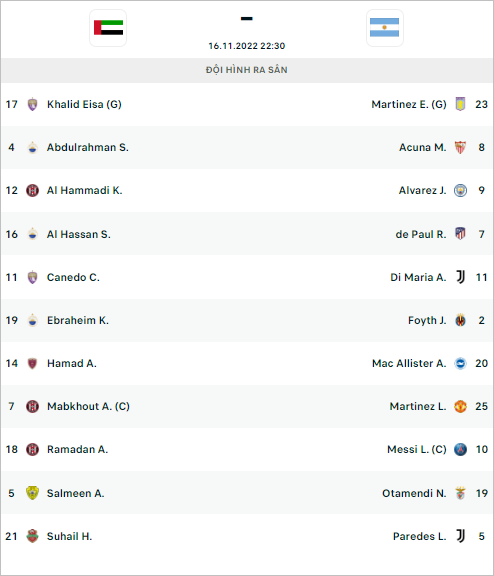Open Messi L. (C) player page

(417, 449)
